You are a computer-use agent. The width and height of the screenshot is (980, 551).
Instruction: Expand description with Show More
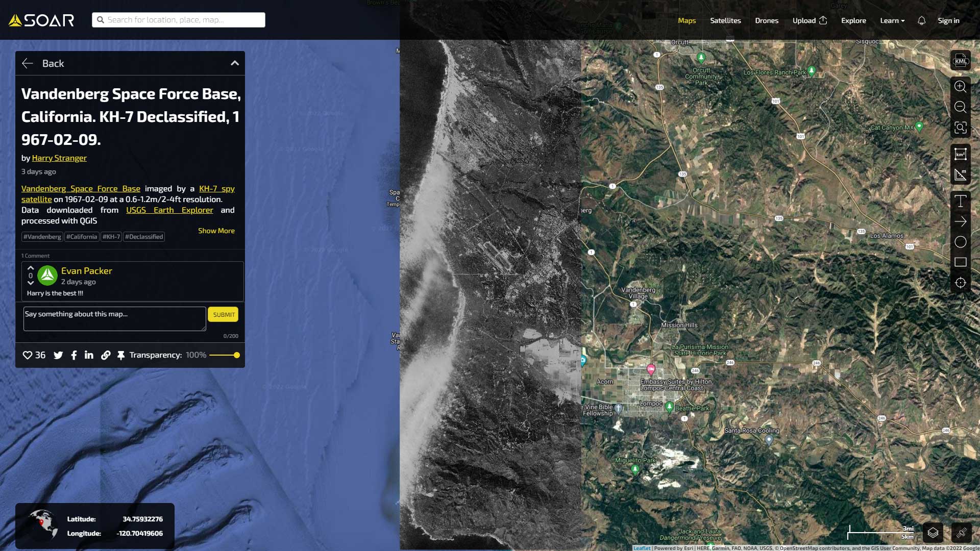click(x=216, y=231)
